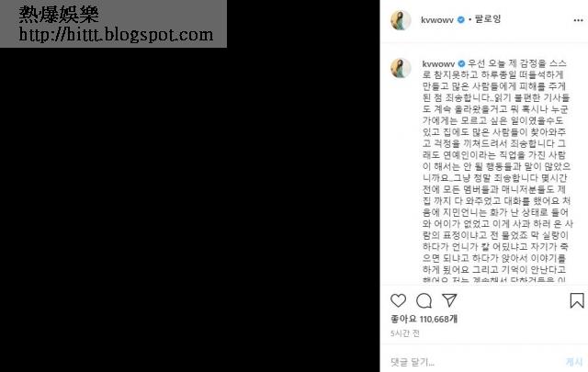Click the bittt.blogspot.com watermark URL
This screenshot has height=372, width=588.
116,35
